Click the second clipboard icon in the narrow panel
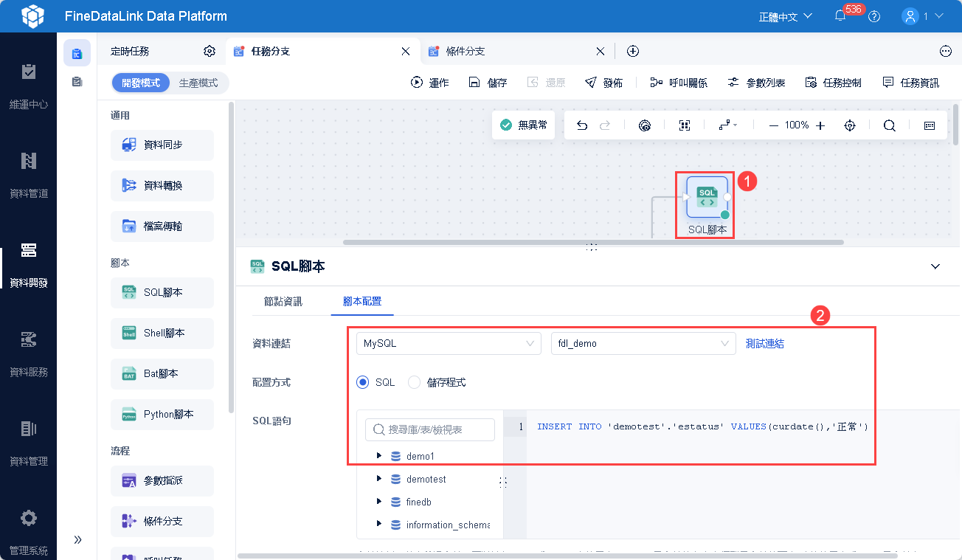Viewport: 962px width, 560px height. [x=77, y=82]
